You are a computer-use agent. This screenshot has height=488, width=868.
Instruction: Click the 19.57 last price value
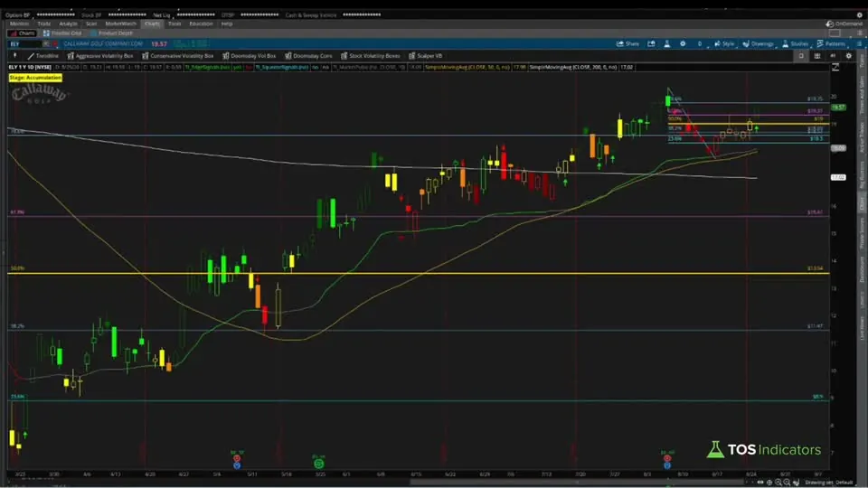click(x=159, y=43)
